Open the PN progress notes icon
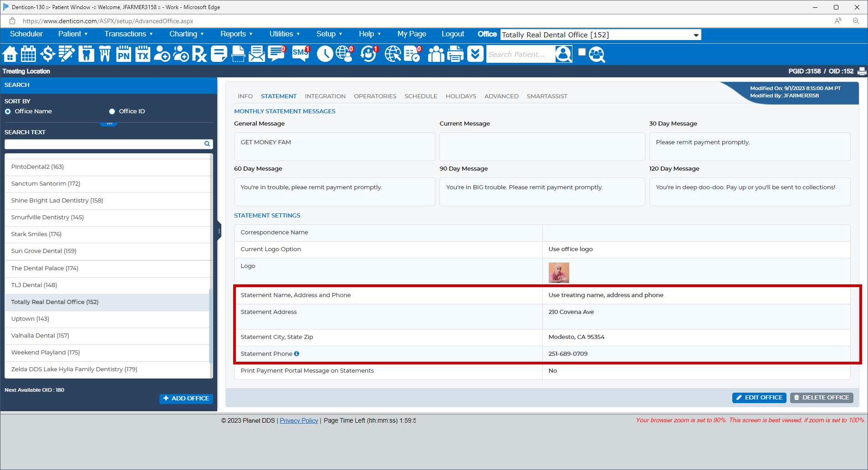 point(123,54)
